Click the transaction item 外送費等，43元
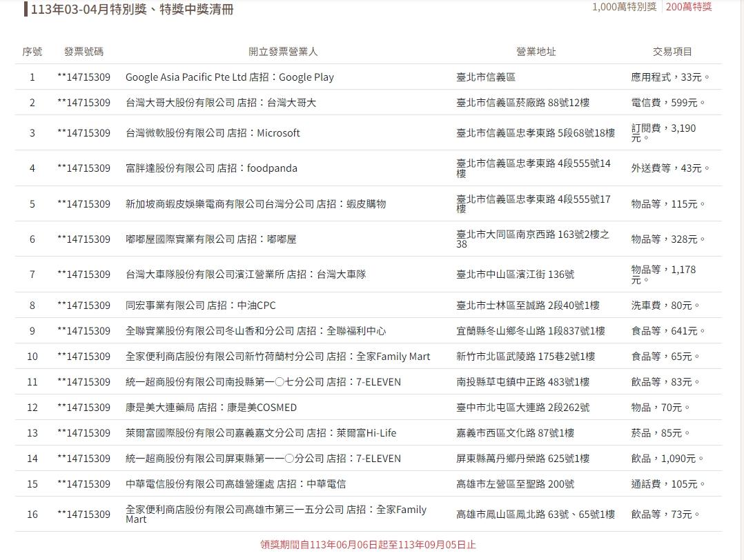Image resolution: width=744 pixels, height=560 pixels. [x=670, y=168]
